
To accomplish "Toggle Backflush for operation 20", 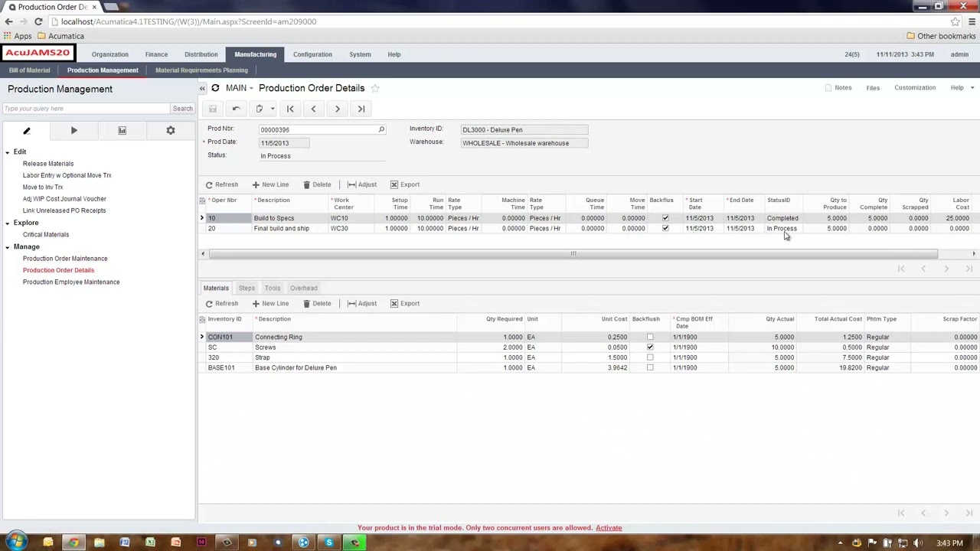I will coord(665,228).
